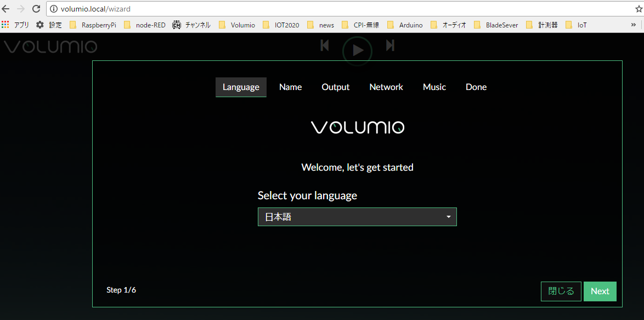Open the IoT bookmark folder
This screenshot has height=320, width=644.
click(x=576, y=25)
